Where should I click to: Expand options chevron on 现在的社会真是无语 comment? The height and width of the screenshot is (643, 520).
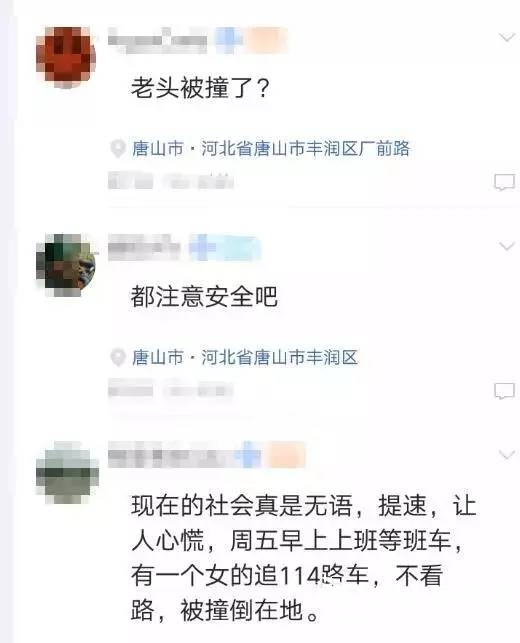click(507, 454)
